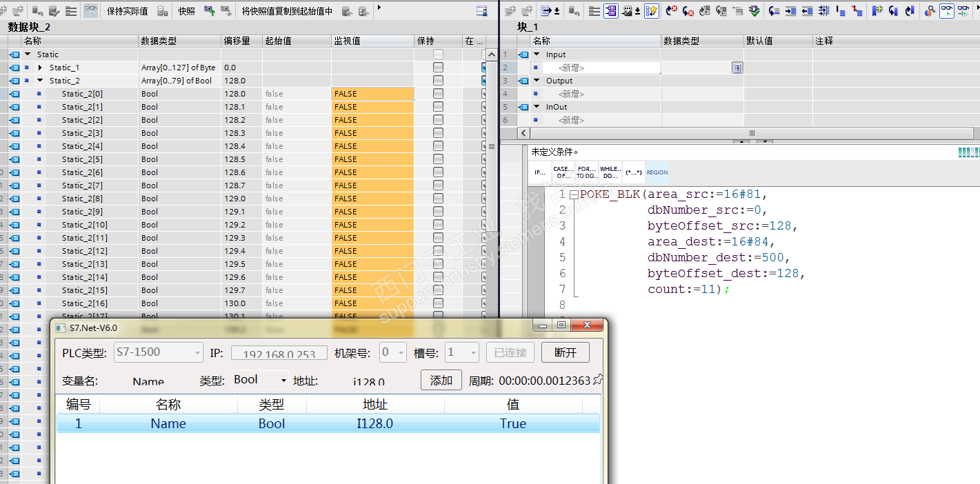This screenshot has width=980, height=484.
Task: Click the outdent text icon in 块_1 toolbar
Action: click(807, 10)
